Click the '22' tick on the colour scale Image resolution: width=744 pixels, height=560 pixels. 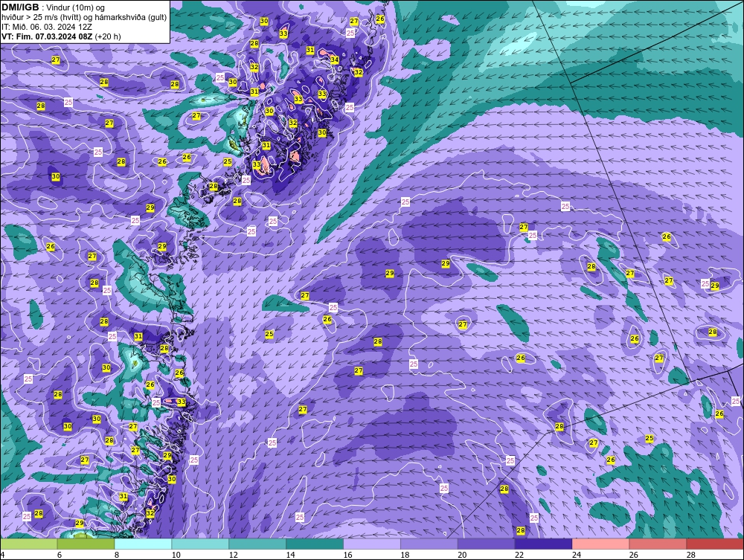[519, 555]
